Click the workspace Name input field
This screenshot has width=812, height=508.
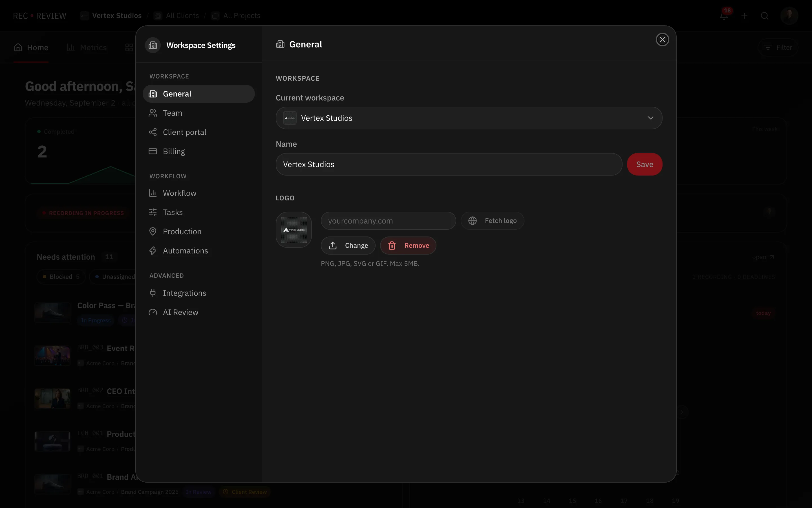point(449,164)
